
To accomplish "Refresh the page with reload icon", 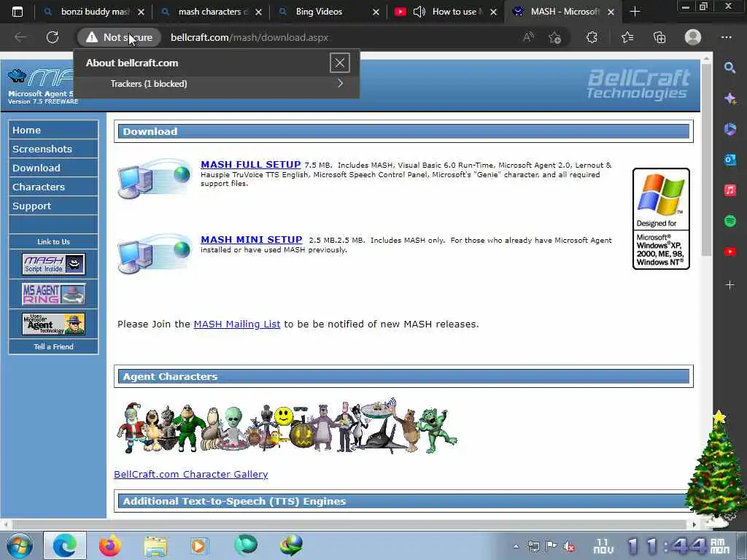I will (x=53, y=37).
